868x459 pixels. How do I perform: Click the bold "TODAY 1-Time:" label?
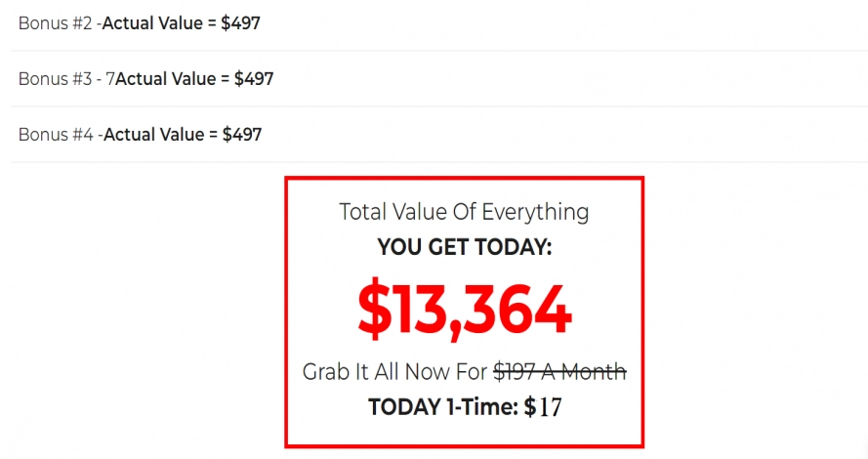[442, 407]
